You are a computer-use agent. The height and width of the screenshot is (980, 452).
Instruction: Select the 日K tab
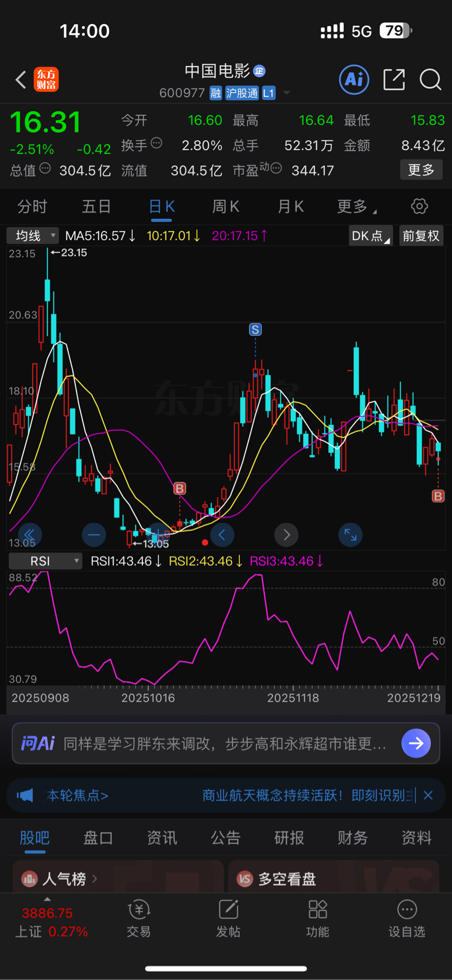161,207
